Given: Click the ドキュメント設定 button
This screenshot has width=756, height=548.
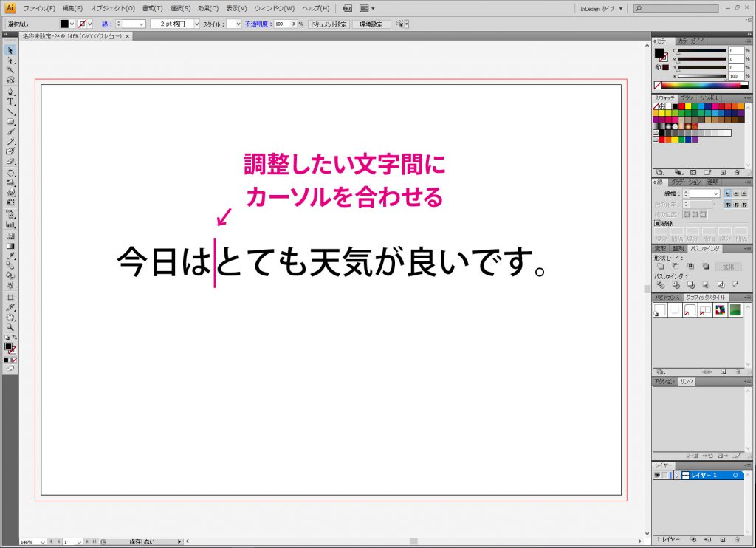Looking at the screenshot, I should pos(328,24).
